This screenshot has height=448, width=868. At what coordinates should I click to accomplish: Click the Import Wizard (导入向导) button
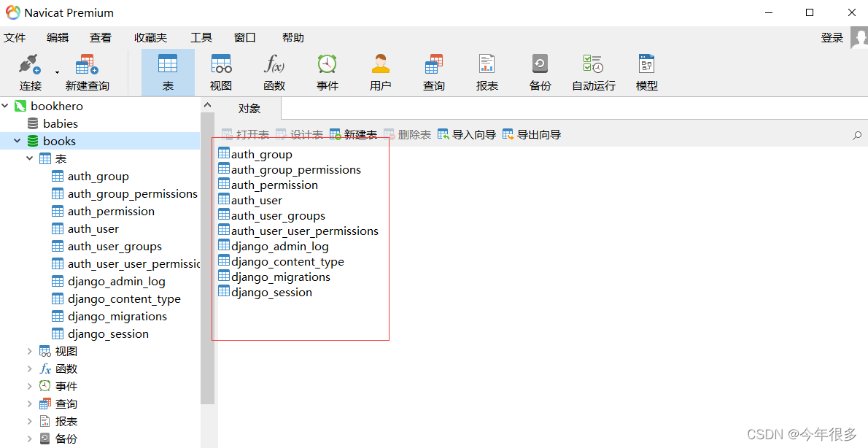[x=467, y=134]
